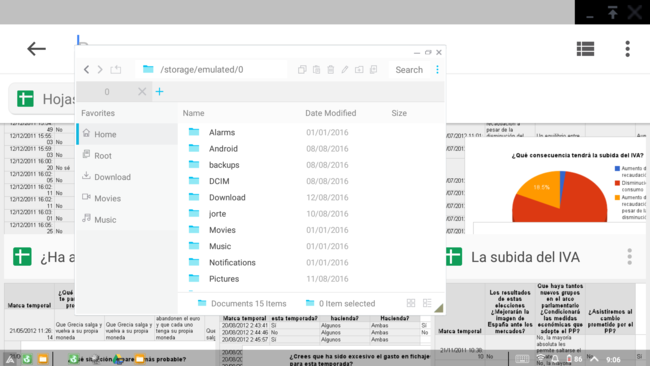Viewport: 650px width, 366px height.
Task: Select the tab labeled 0
Action: 107,92
